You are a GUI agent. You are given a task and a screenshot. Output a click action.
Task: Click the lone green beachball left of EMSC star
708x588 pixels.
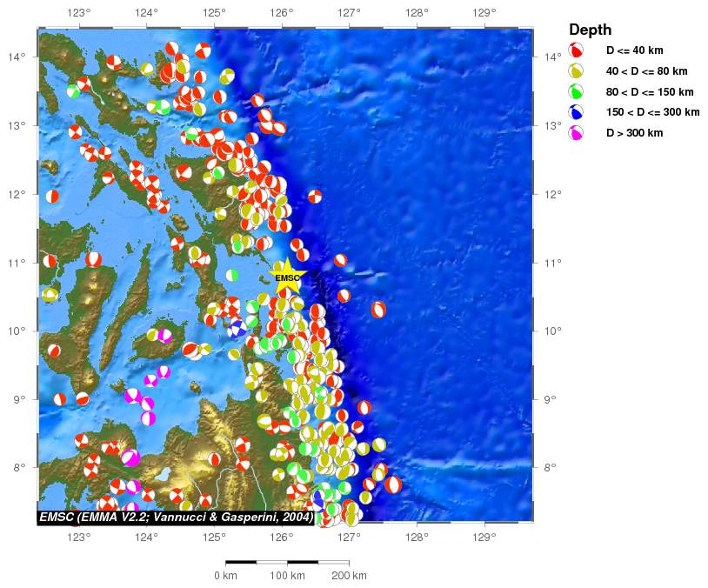click(232, 275)
